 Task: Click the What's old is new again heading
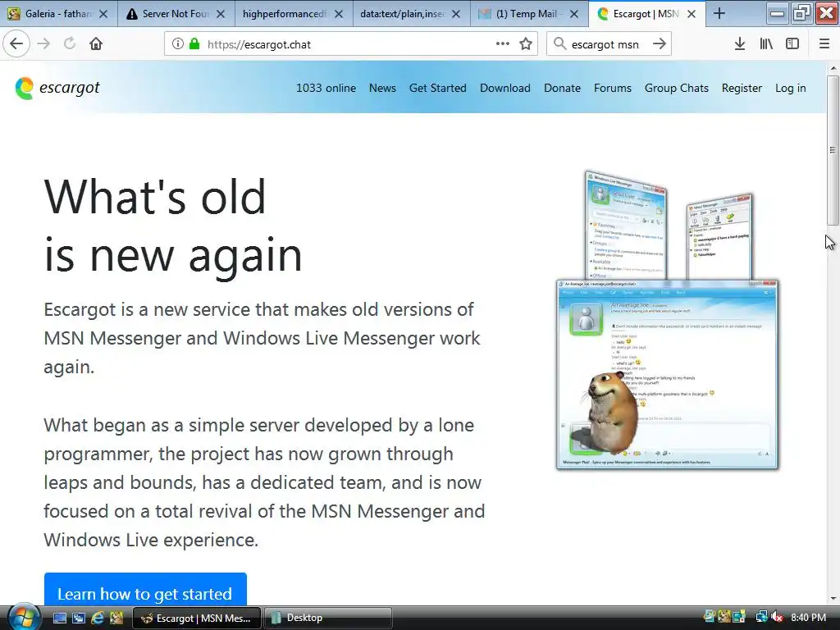pyautogui.click(x=174, y=226)
